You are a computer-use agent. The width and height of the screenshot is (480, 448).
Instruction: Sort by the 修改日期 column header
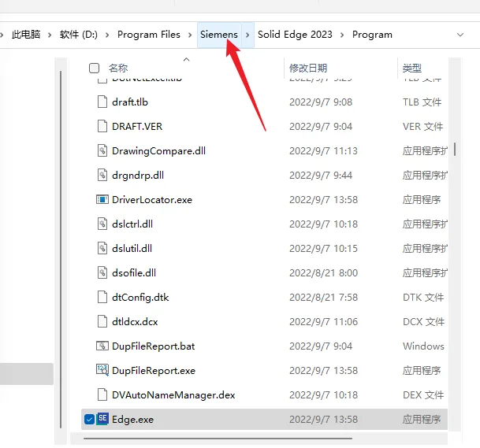tap(308, 68)
